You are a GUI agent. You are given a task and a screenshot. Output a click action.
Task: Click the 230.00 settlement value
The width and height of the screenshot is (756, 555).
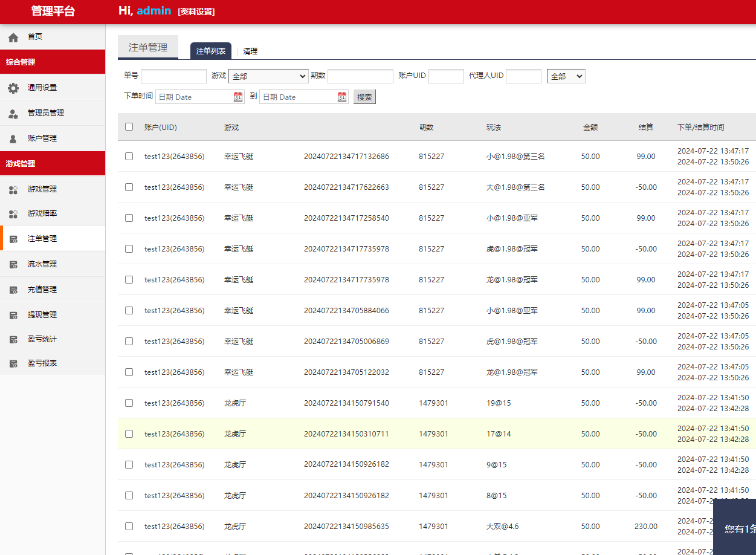click(646, 527)
